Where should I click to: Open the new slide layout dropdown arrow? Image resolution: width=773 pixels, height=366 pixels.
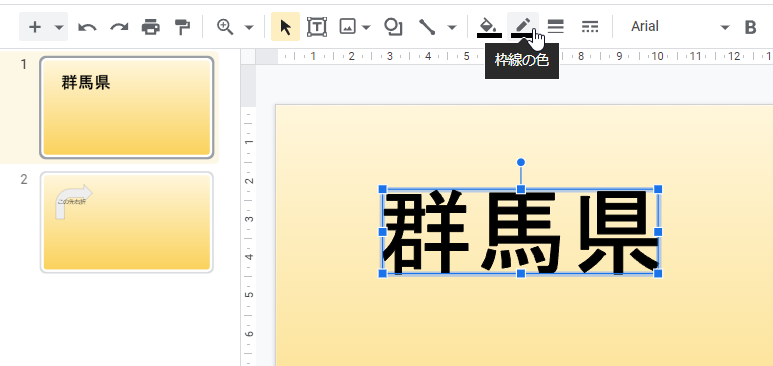pyautogui.click(x=59, y=27)
